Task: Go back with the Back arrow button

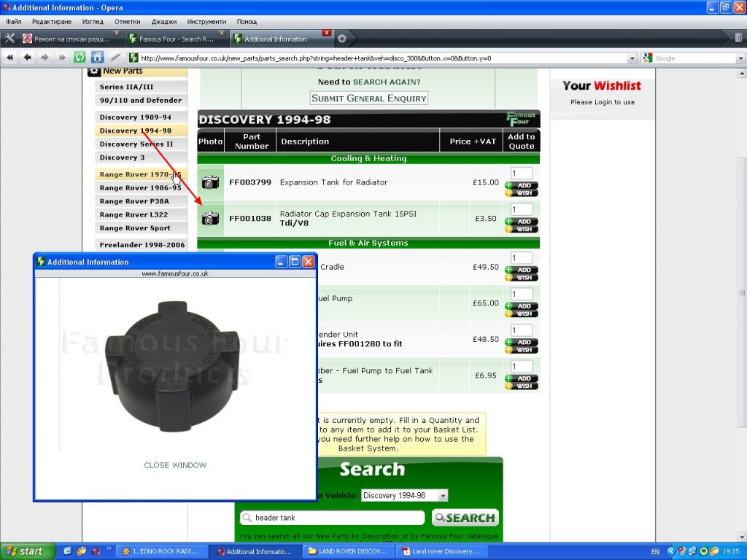Action: (27, 58)
